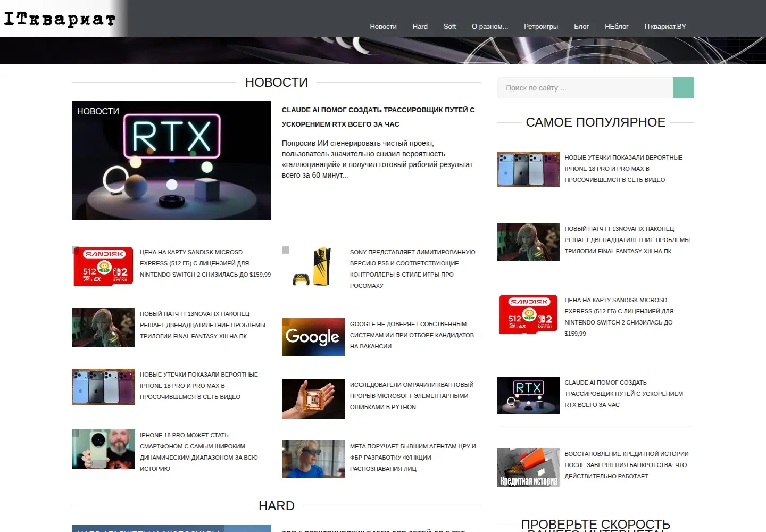Open the large RTX featured news image
The width and height of the screenshot is (766, 532).
click(171, 160)
